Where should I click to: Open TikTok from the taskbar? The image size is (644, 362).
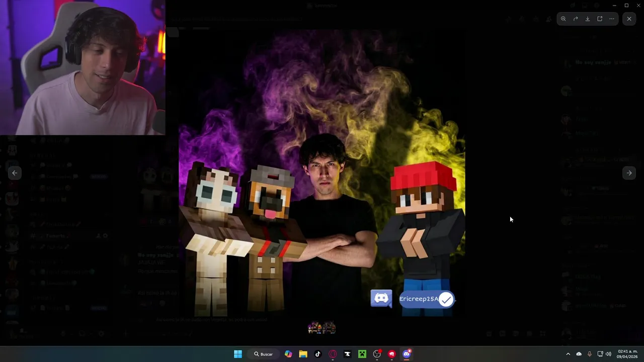click(318, 354)
